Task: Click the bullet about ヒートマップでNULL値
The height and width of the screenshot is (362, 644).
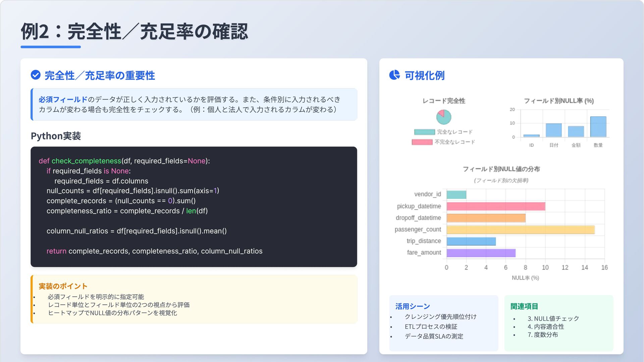Action: (x=112, y=313)
